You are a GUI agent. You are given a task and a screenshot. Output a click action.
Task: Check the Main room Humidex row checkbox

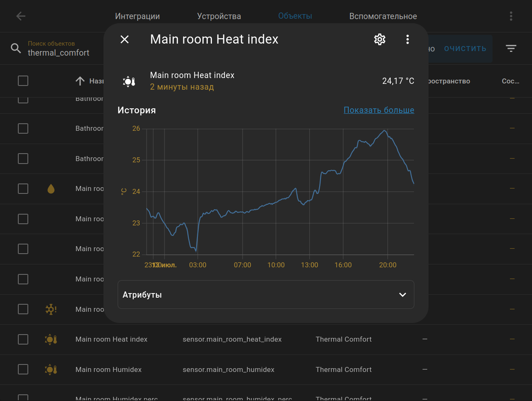(23, 369)
